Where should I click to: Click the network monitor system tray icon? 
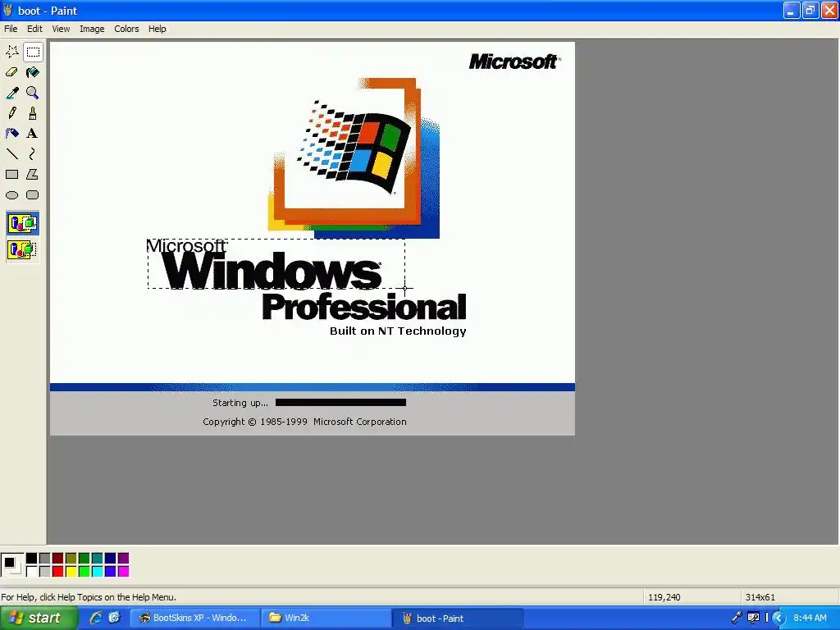pos(753,618)
